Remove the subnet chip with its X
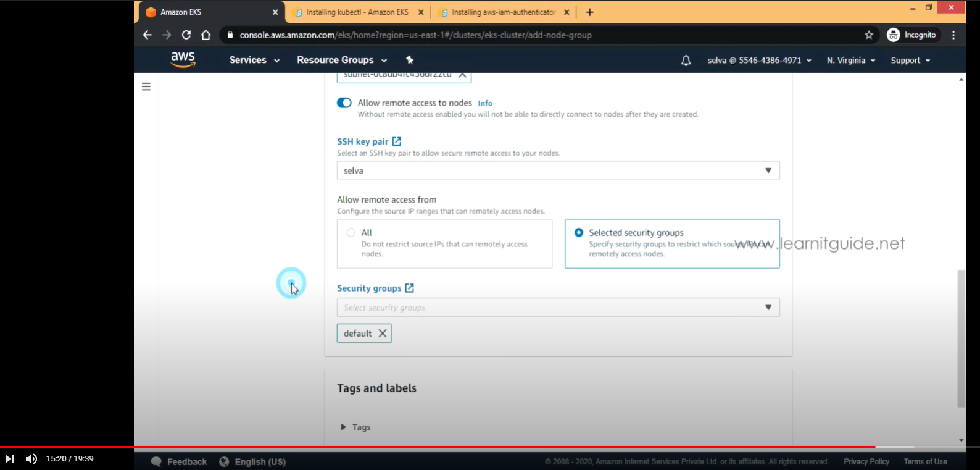Screen dimensions: 980x470 point(462,75)
